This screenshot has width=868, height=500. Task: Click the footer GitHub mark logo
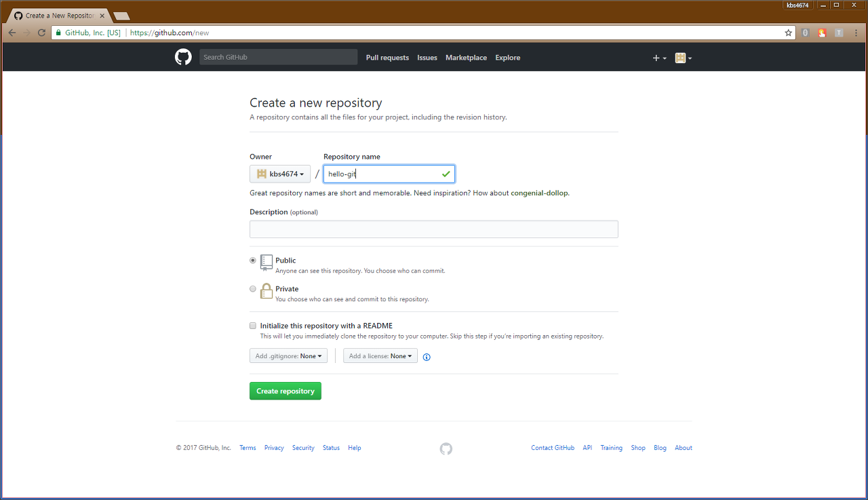click(446, 448)
